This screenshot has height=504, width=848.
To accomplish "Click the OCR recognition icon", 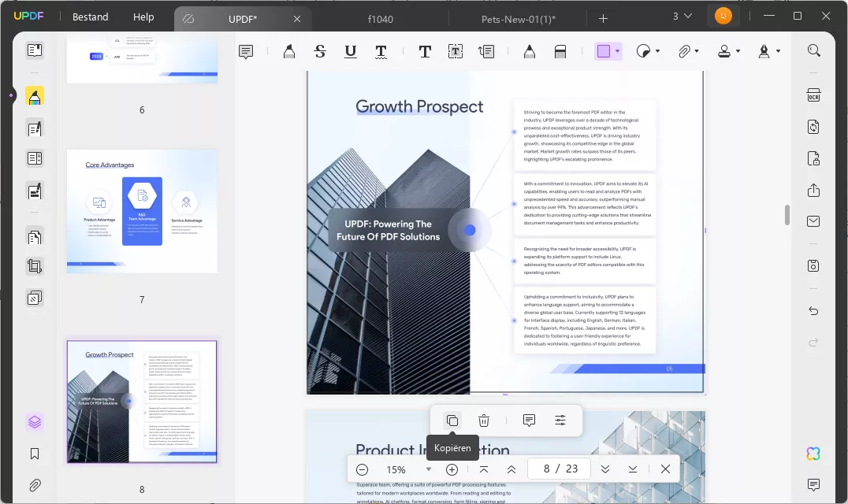I will 813,95.
